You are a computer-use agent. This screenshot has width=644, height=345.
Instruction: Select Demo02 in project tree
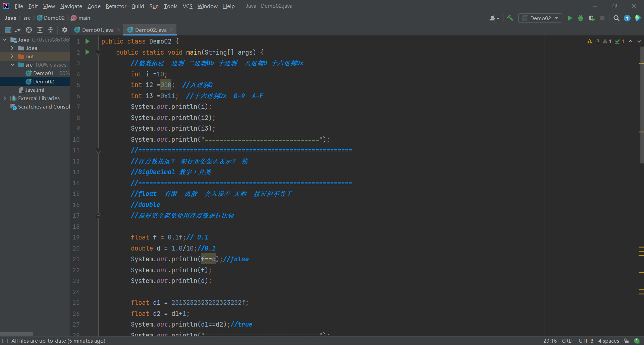click(x=43, y=81)
